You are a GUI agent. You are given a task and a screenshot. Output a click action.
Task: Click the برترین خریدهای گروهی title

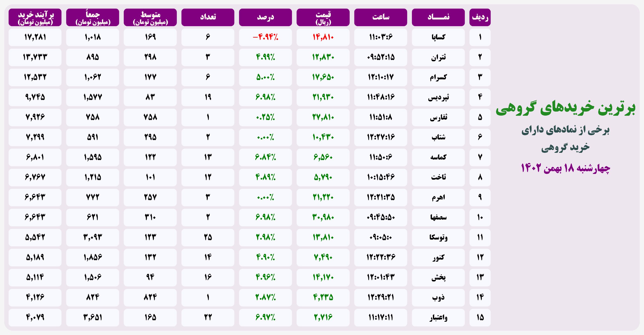click(x=565, y=108)
